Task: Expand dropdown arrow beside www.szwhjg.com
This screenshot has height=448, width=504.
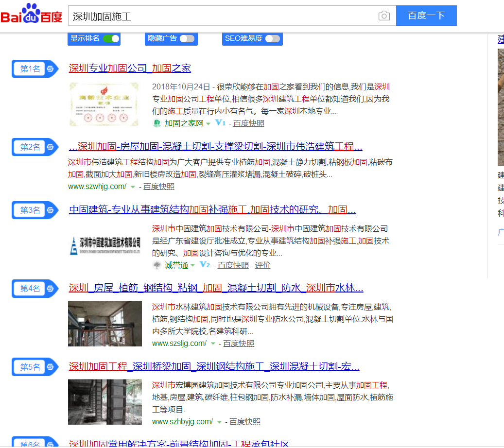Action: (x=133, y=187)
